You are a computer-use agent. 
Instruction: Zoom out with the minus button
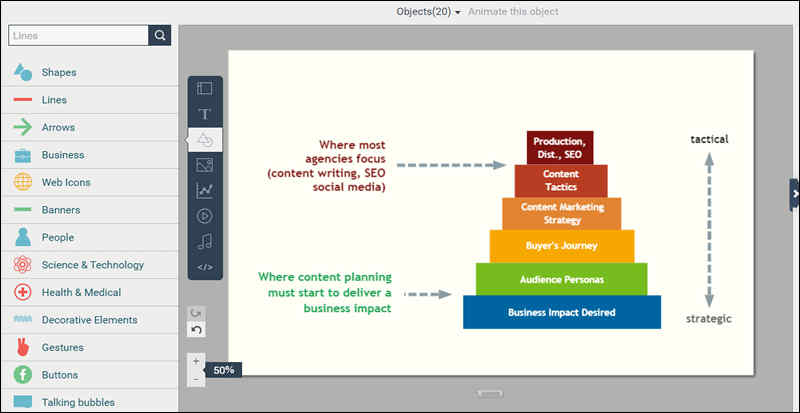click(196, 379)
